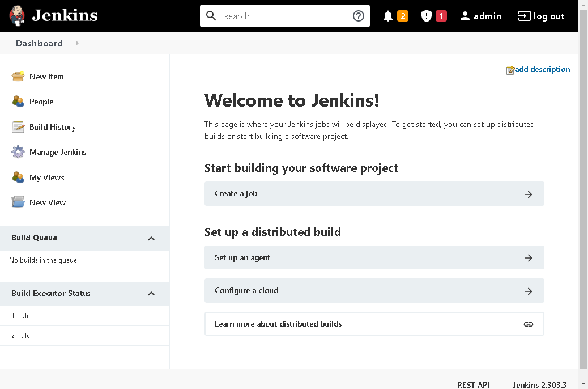The image size is (588, 389).
Task: Open People page from sidebar
Action: pyautogui.click(x=41, y=102)
